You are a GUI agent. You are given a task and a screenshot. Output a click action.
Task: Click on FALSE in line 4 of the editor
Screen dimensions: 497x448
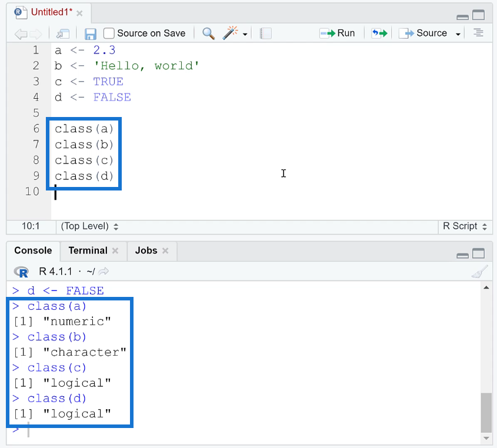[112, 97]
